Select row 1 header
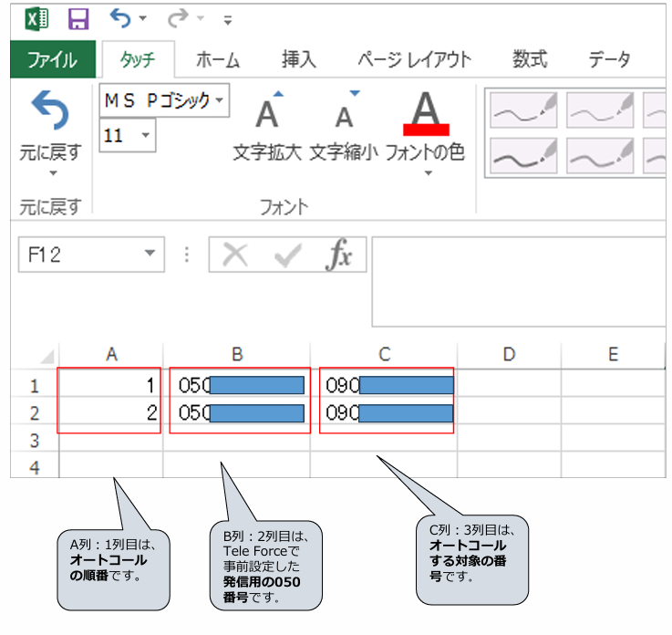The height and width of the screenshot is (635, 672). 35,385
